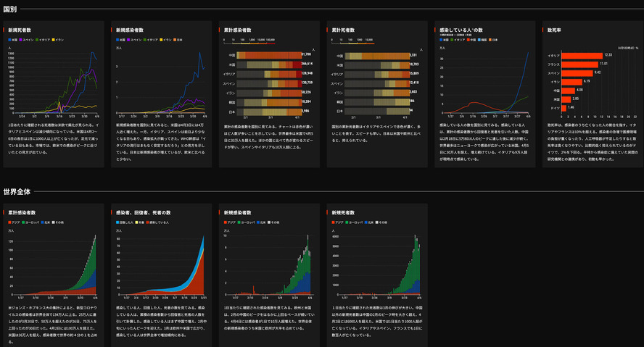Click イタリア green legend in 国別 新規死者数
Image resolution: width=644 pixels, height=347 pixels.
[x=43, y=40]
